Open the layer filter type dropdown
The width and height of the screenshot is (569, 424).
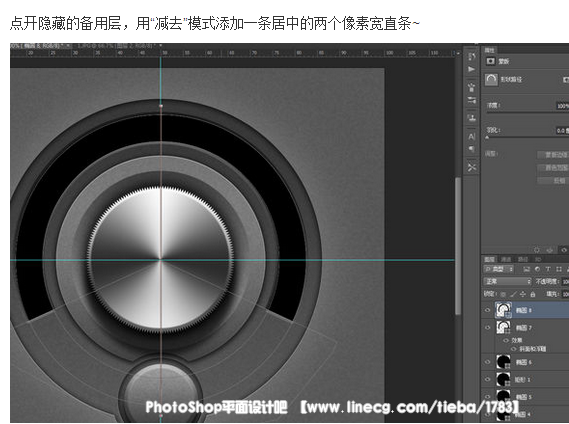499,269
